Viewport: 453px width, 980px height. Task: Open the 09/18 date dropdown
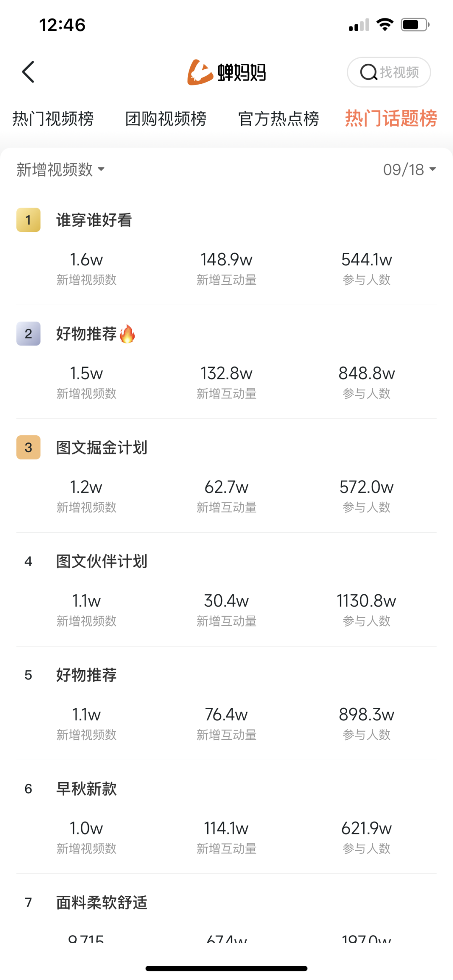409,169
